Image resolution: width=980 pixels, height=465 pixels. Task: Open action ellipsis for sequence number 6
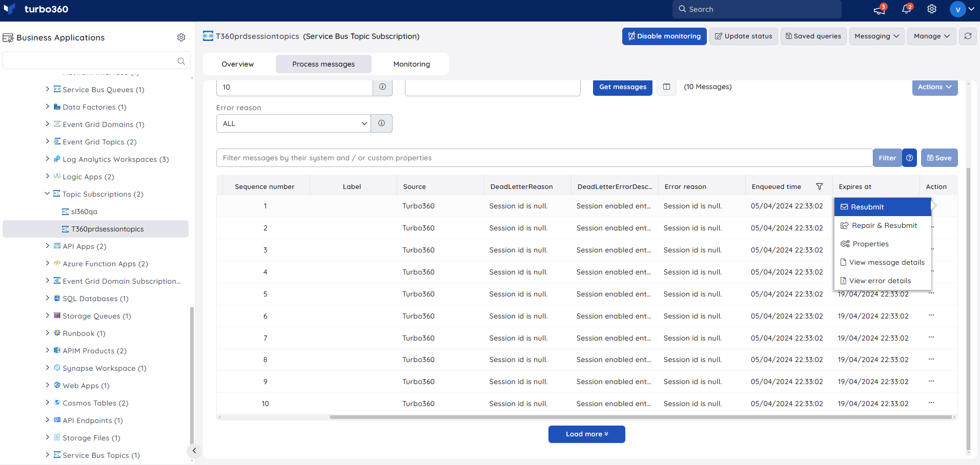[931, 315]
